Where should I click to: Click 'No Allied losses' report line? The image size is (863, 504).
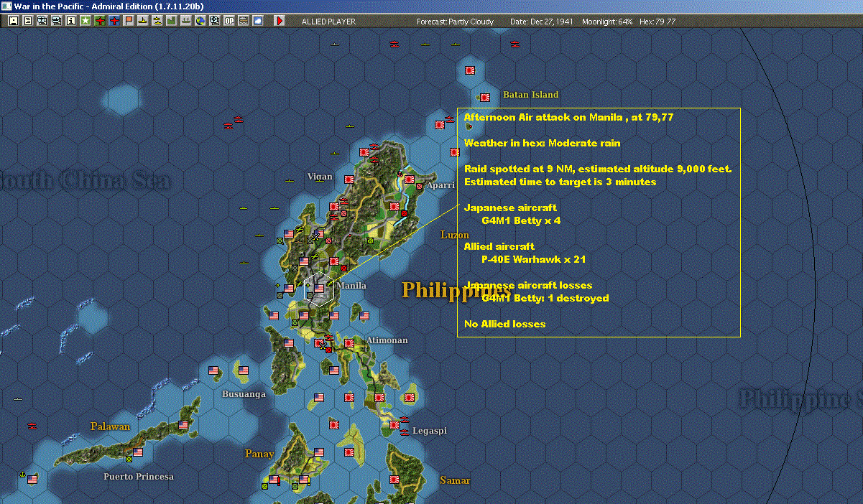(504, 324)
